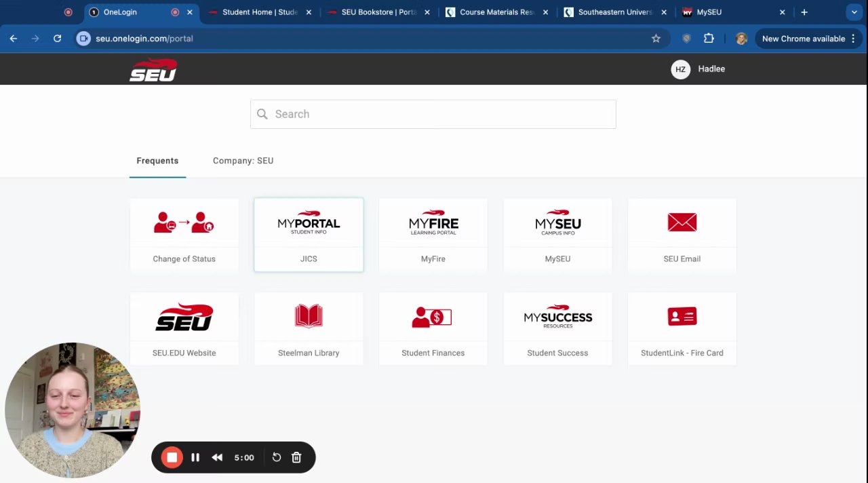This screenshot has width=868, height=483.
Task: Switch to the SEU Bookstore browser tab
Action: [x=378, y=12]
